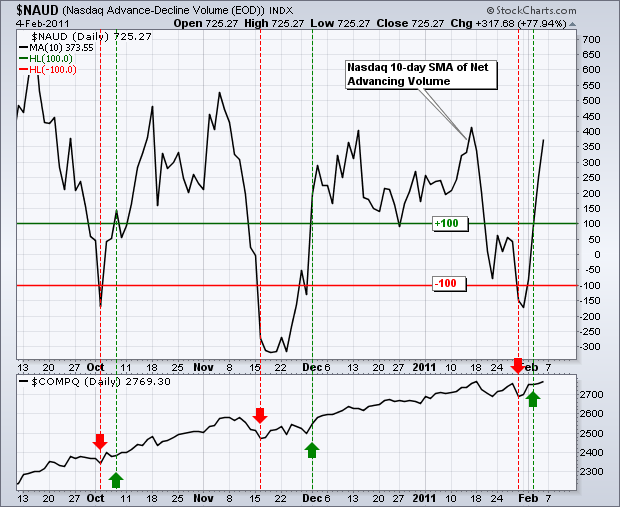This screenshot has height=507, width=620.
Task: Click the Nasdaq Advance-Decline Volume (EOD) description
Action: [x=164, y=10]
